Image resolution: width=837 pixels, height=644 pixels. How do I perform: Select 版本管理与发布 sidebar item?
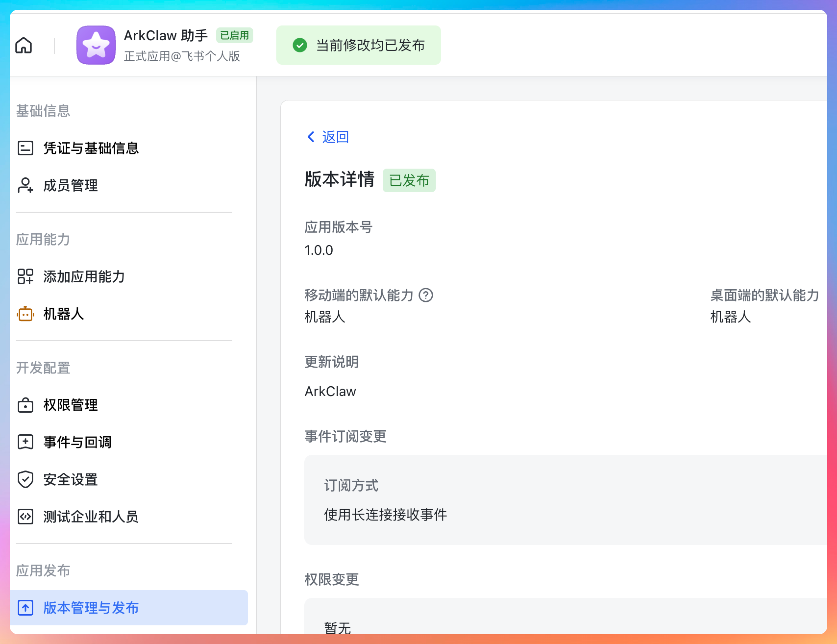[x=91, y=608]
